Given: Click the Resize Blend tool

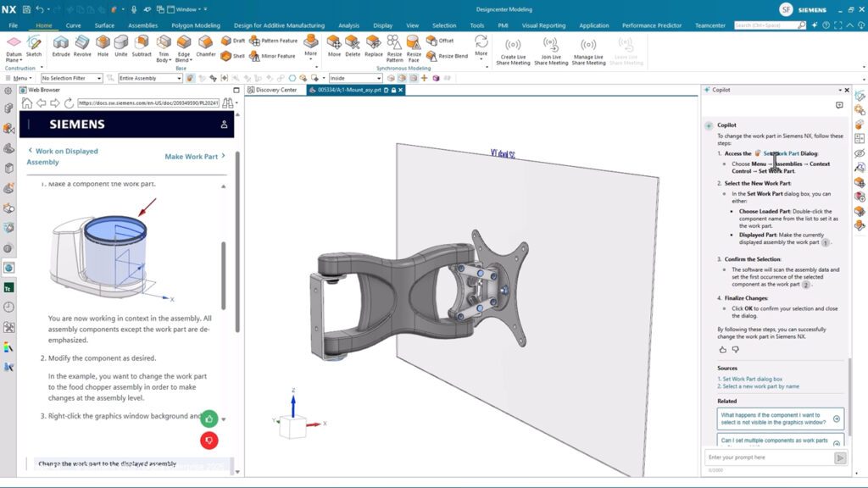Looking at the screenshot, I should coord(448,56).
